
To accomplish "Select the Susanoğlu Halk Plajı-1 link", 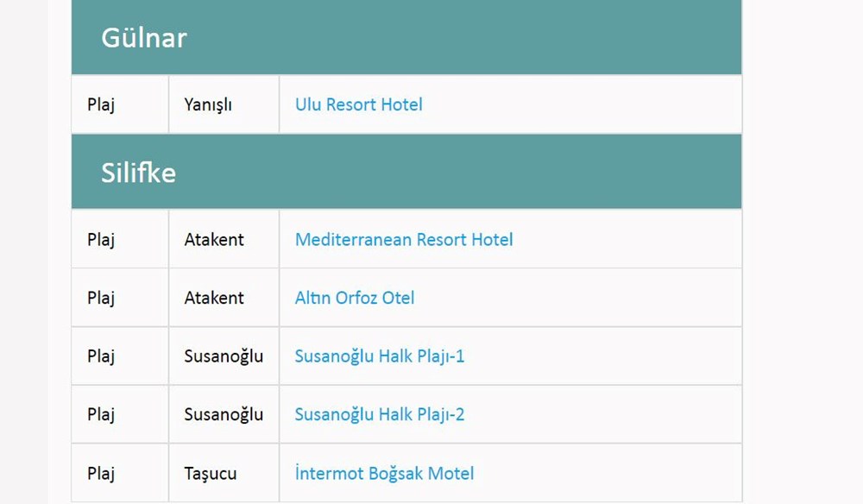I will click(379, 356).
